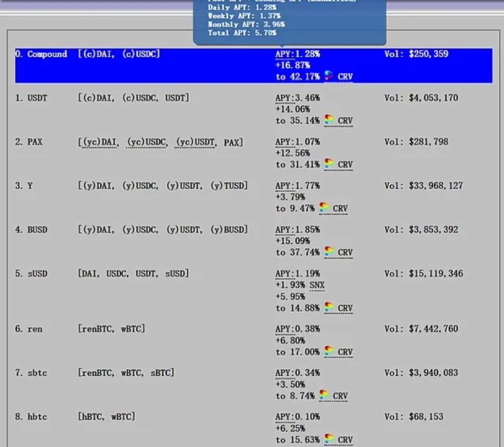Open the hbtc pool entry

[254, 429]
